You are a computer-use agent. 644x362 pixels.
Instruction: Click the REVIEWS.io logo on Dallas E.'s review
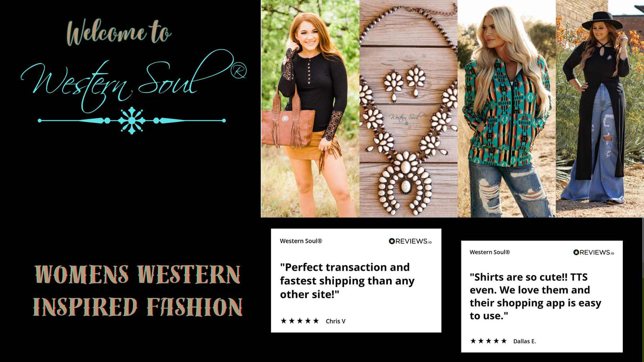click(x=594, y=252)
